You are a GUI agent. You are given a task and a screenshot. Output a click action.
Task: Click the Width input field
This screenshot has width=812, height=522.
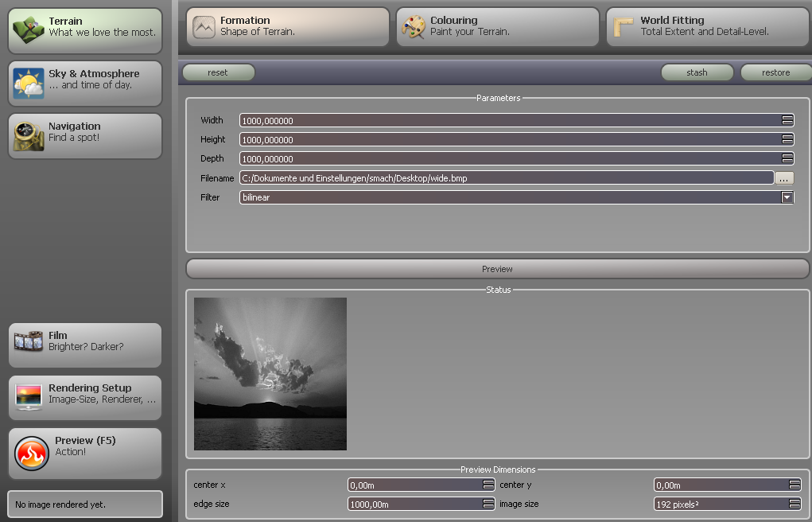click(517, 121)
